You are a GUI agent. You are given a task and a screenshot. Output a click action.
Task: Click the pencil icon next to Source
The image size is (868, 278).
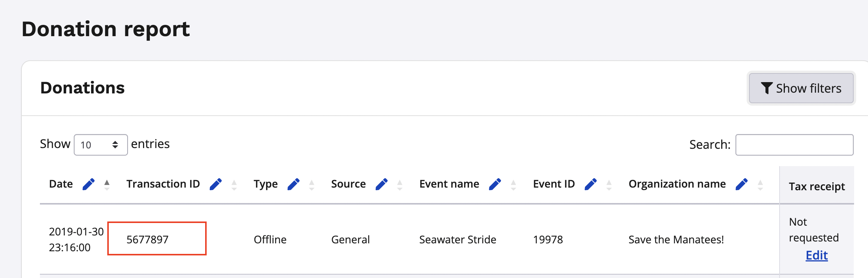[x=381, y=184]
